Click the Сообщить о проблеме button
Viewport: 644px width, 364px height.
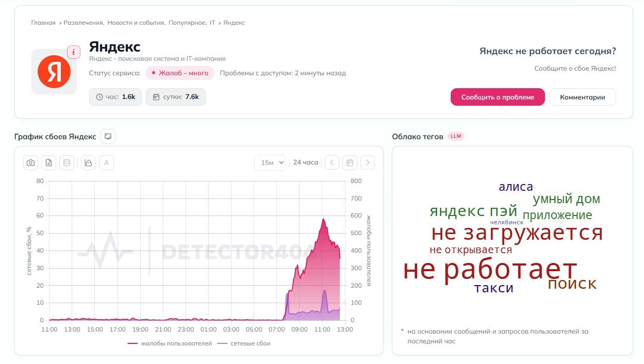(x=498, y=97)
